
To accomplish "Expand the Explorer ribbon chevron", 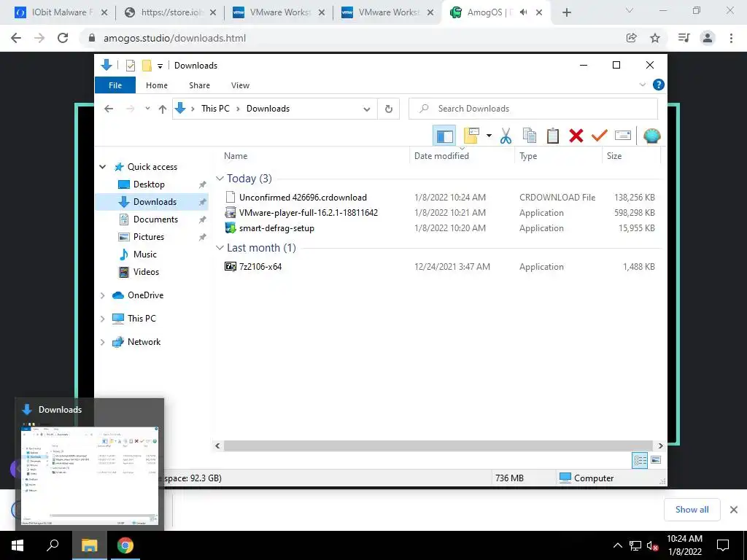I will 642,85.
